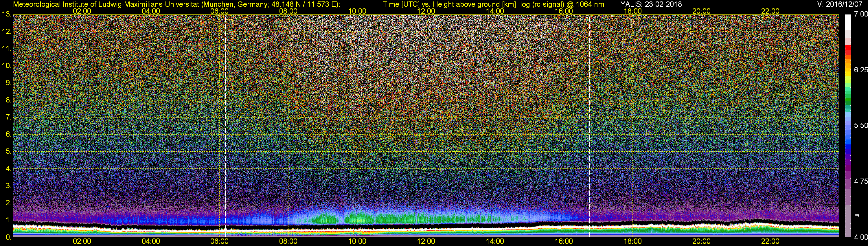Click the 4.00 value on the color scale
The image size is (868, 246).
[860, 237]
